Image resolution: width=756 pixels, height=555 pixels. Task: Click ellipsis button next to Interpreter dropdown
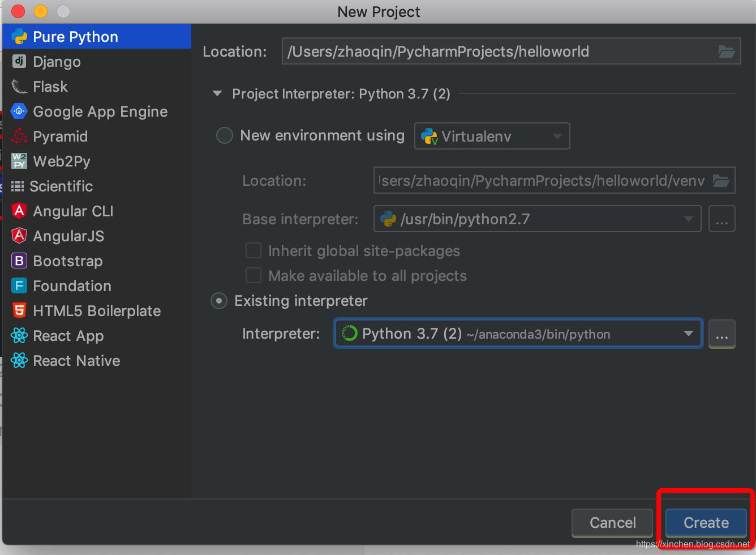(x=722, y=334)
